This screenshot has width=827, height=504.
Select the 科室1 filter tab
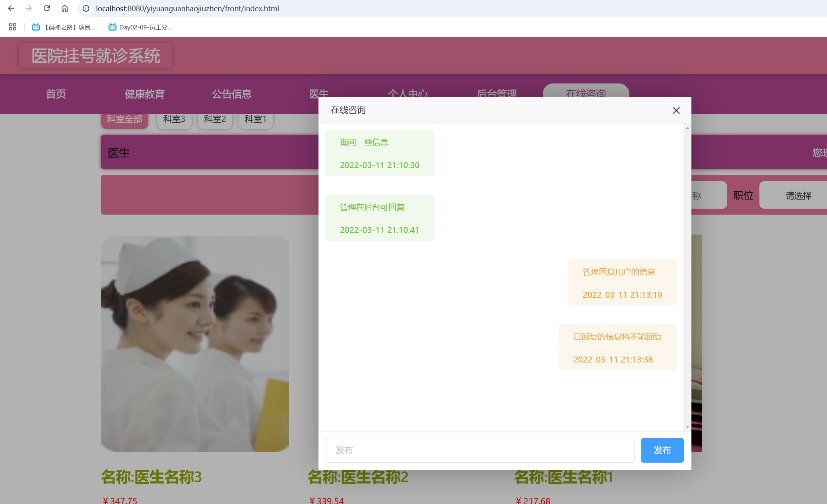[x=256, y=120]
